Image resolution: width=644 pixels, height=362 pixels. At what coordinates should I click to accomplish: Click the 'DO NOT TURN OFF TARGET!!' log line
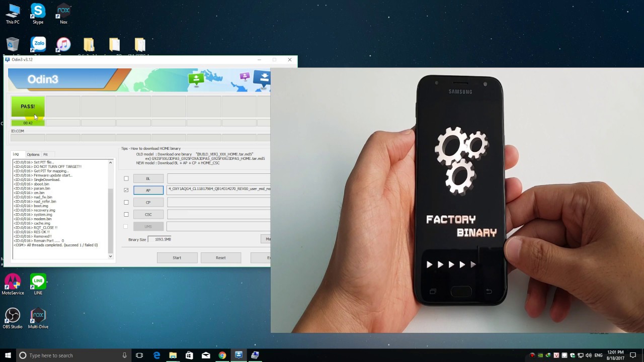47,166
